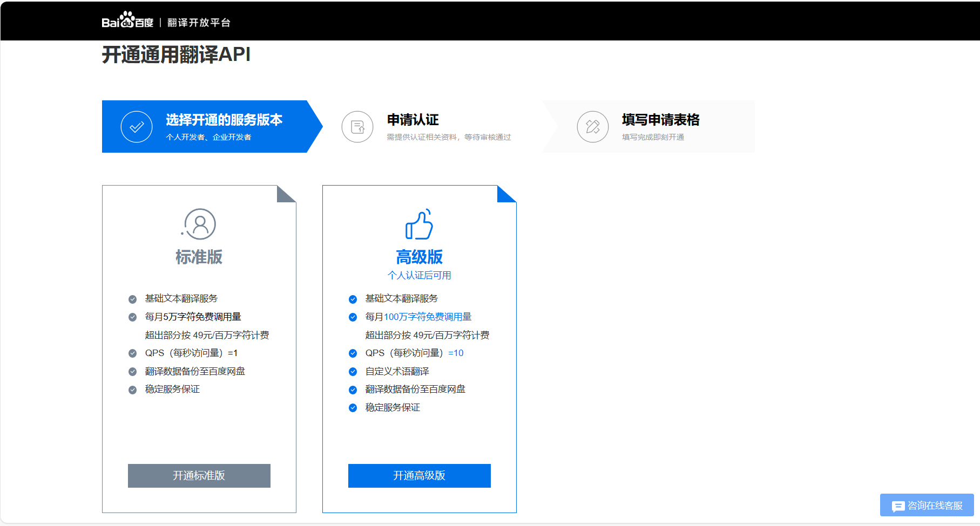Viewport: 980px width, 526px height.
Task: Toggle the checkmark beside 稳定服务保证 on 高级版
Action: click(352, 407)
